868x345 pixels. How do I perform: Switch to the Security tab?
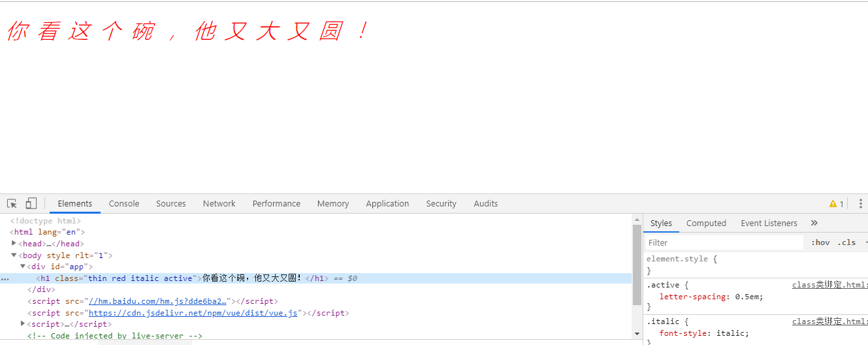(x=441, y=204)
